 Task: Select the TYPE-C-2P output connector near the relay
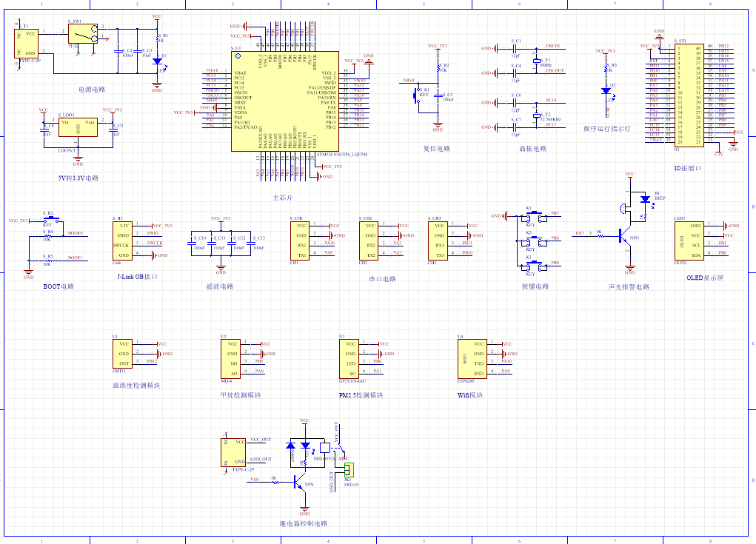[x=233, y=452]
